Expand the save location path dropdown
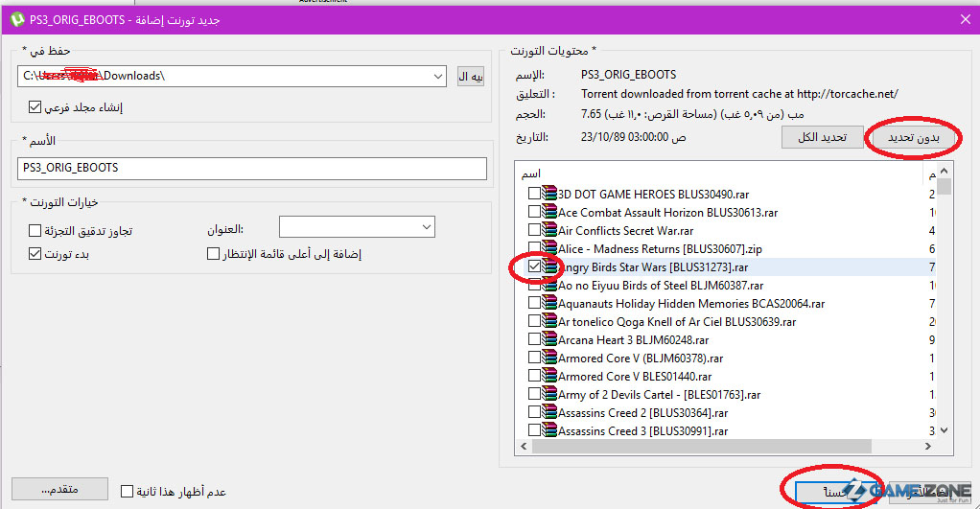 tap(438, 76)
